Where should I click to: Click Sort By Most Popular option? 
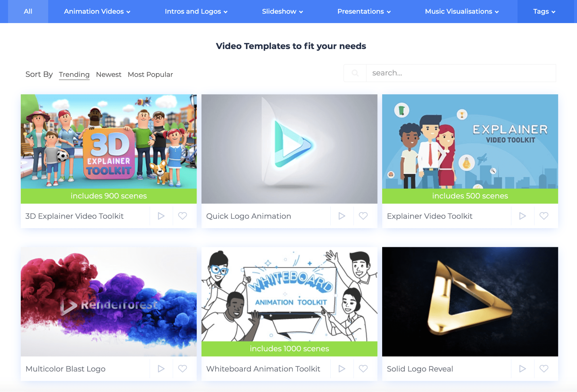pos(150,74)
